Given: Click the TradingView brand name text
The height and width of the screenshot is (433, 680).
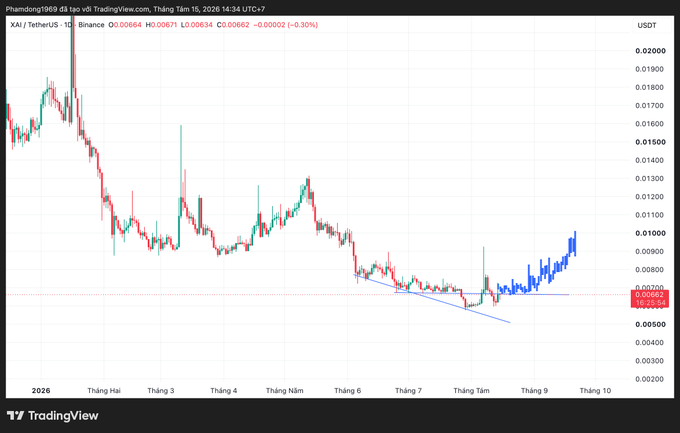Looking at the screenshot, I should [63, 416].
